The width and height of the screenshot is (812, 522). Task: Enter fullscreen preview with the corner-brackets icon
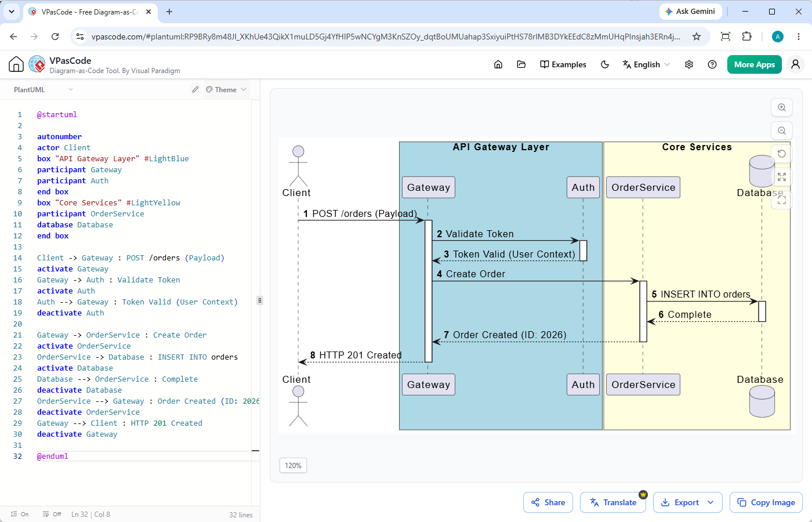coord(782,200)
